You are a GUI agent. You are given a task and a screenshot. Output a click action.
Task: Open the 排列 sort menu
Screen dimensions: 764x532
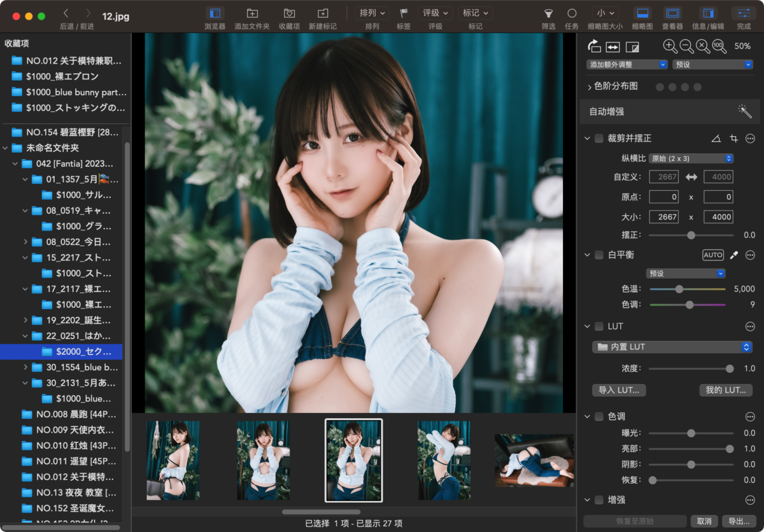pos(372,13)
